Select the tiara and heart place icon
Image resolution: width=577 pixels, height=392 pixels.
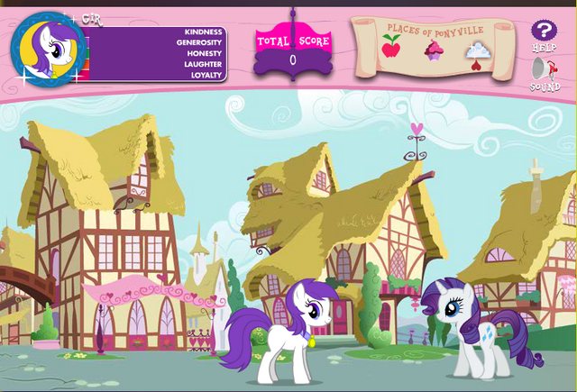tap(478, 56)
